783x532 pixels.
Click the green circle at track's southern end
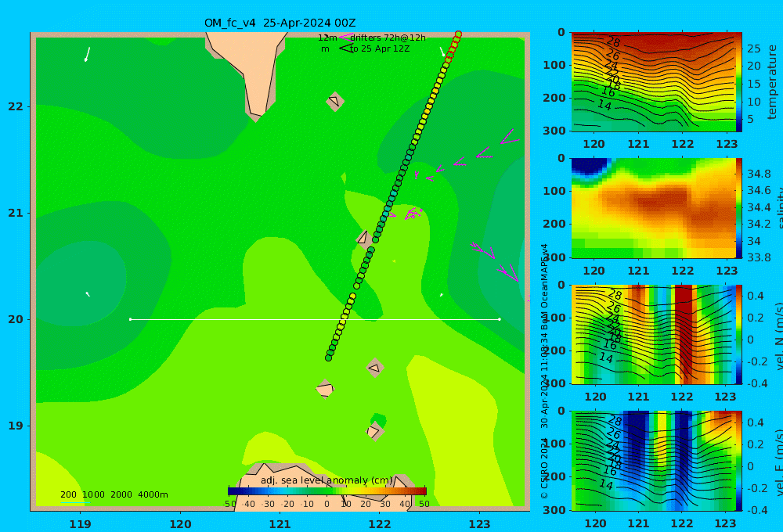coord(329,358)
